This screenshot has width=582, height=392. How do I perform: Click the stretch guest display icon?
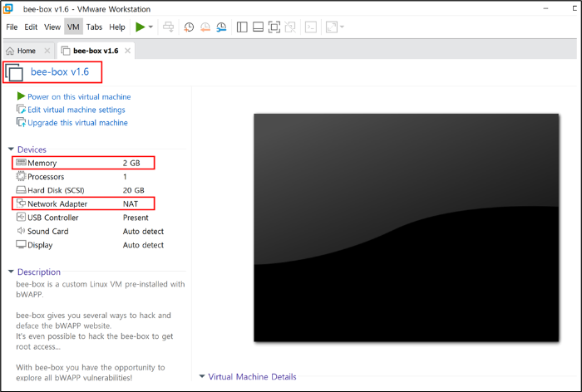[x=332, y=27]
